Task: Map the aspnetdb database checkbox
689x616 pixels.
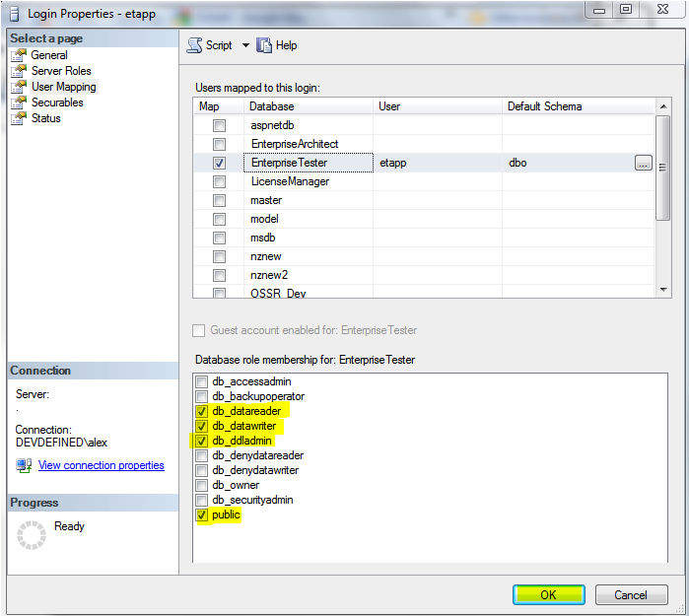Action: (x=219, y=126)
